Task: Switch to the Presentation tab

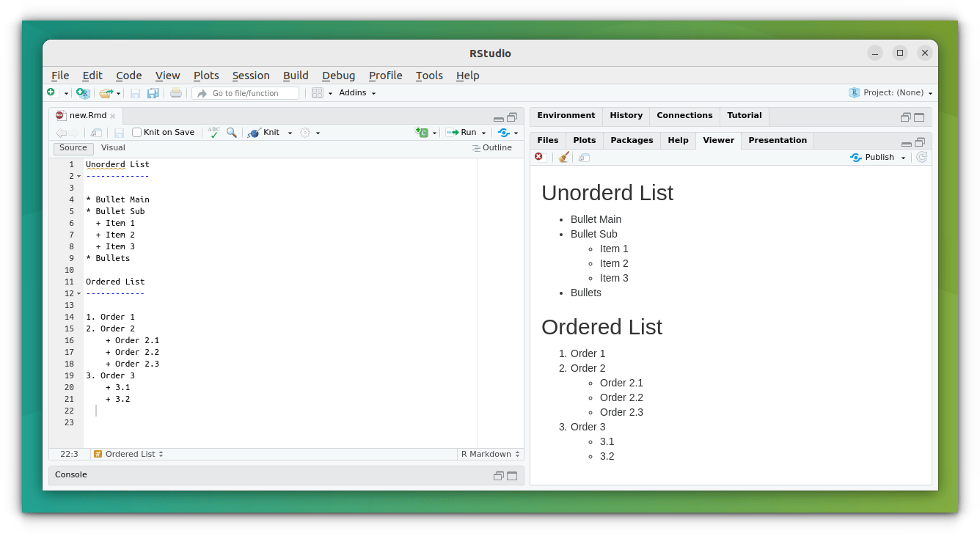Action: 778,141
